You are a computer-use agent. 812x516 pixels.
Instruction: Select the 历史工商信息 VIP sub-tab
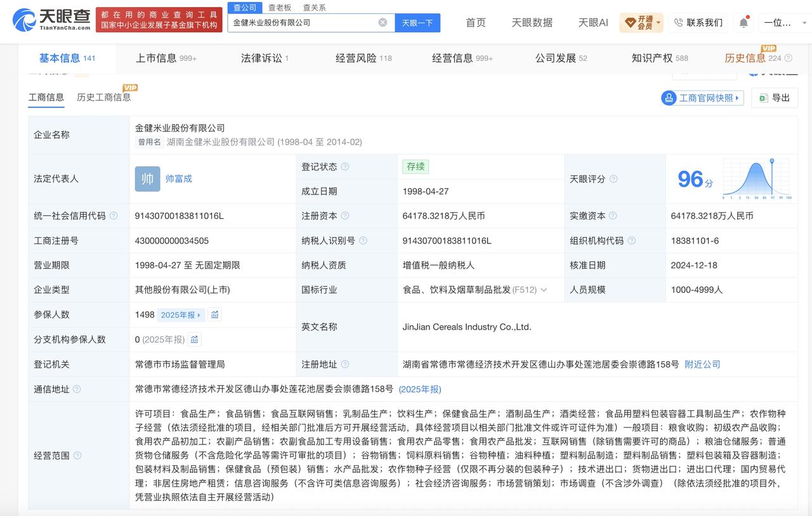[104, 97]
